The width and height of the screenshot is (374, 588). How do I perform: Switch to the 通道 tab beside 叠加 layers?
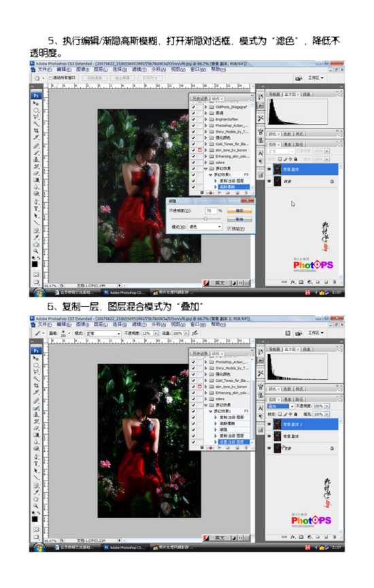287,399
